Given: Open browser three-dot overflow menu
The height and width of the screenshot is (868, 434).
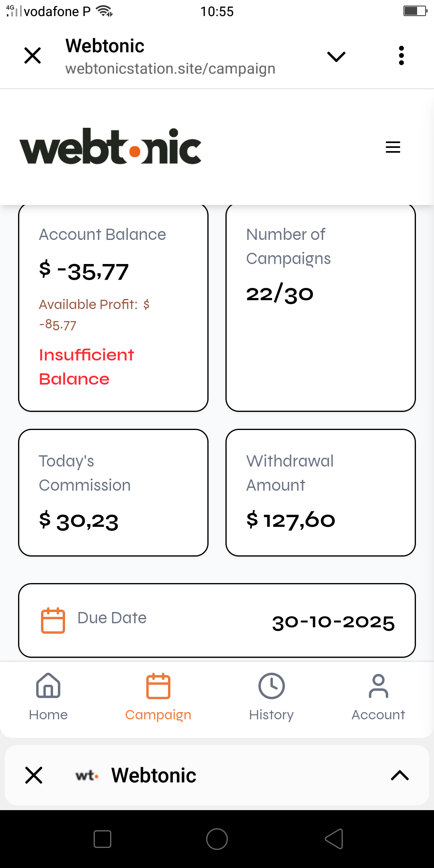Looking at the screenshot, I should (x=401, y=55).
